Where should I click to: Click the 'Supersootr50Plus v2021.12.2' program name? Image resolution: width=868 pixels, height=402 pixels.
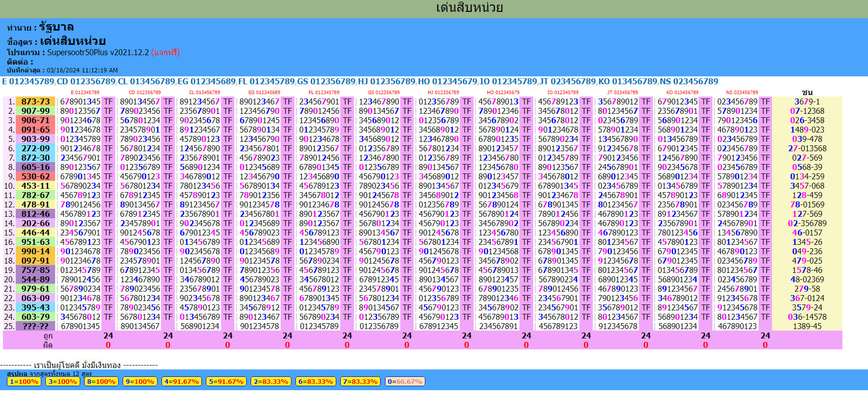[98, 52]
